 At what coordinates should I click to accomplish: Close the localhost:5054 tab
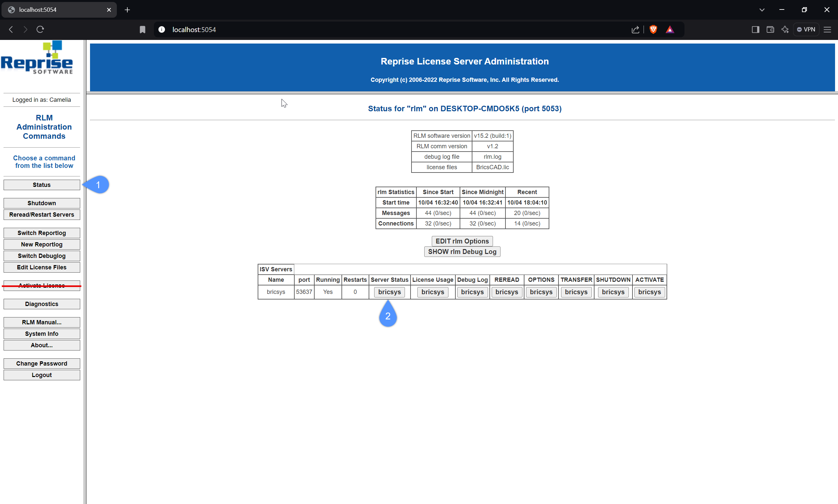109,10
